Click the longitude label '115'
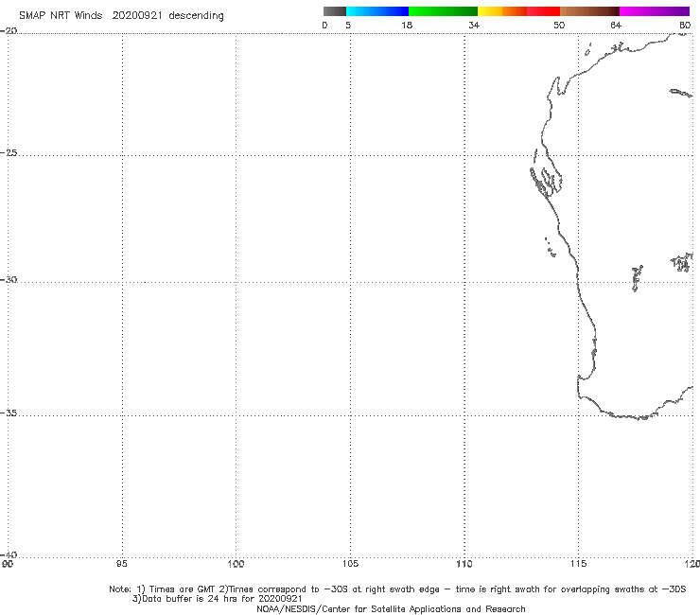Viewport: 700px width, 615px height. coord(578,564)
